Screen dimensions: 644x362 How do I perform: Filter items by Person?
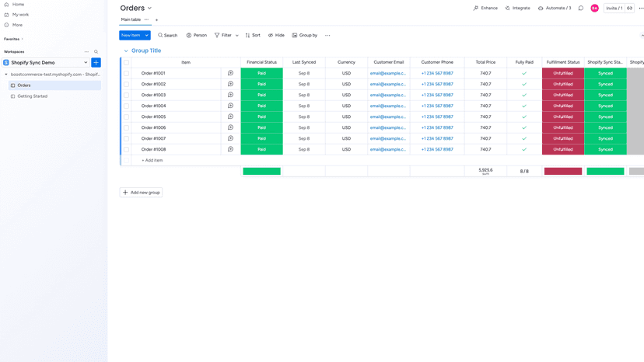pyautogui.click(x=196, y=35)
